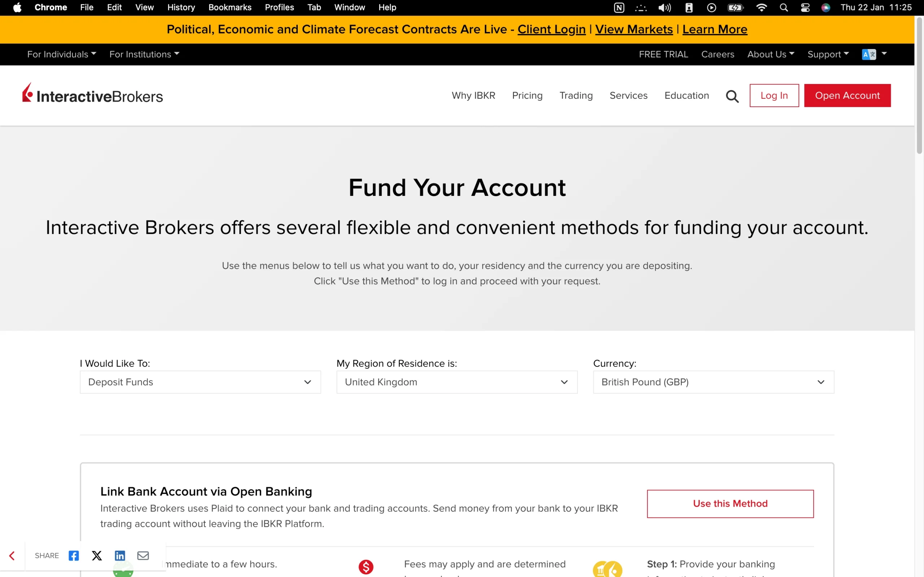Share the page via the LinkedIn icon
The image size is (924, 577).
pos(120,556)
